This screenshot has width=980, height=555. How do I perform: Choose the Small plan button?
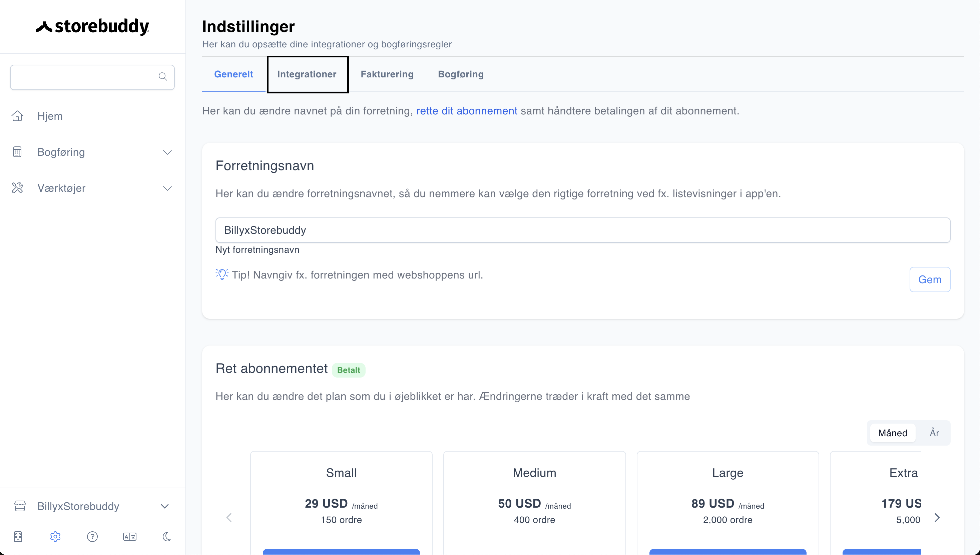(x=341, y=552)
